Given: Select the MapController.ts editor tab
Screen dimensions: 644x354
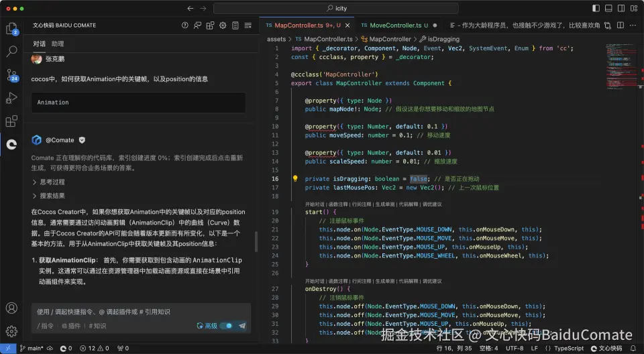Looking at the screenshot, I should coord(307,25).
